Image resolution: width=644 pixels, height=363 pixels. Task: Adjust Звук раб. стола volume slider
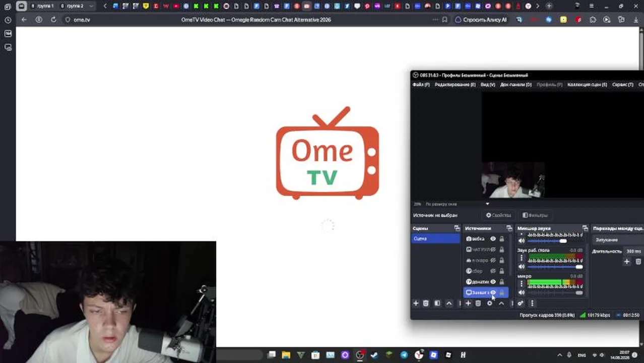555,267
